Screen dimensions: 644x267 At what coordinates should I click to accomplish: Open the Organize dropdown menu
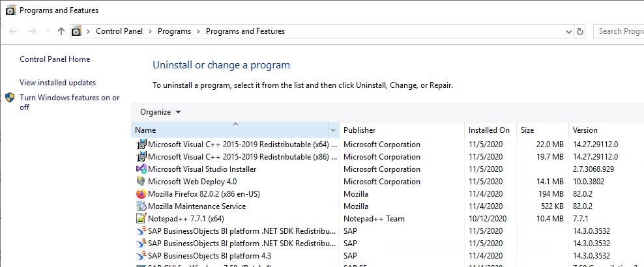click(160, 112)
